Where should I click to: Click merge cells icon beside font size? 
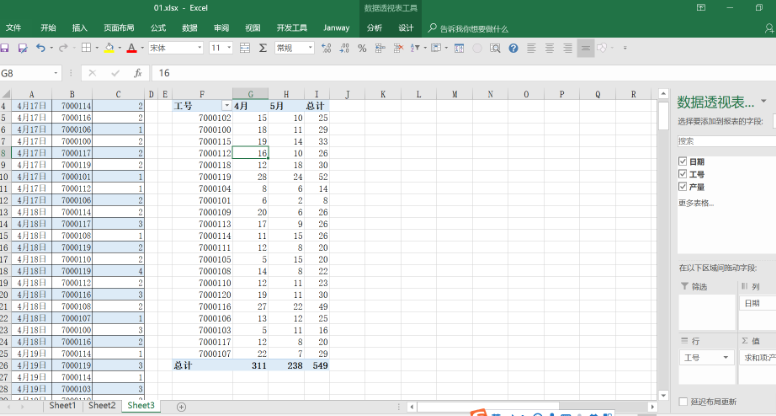(x=244, y=48)
